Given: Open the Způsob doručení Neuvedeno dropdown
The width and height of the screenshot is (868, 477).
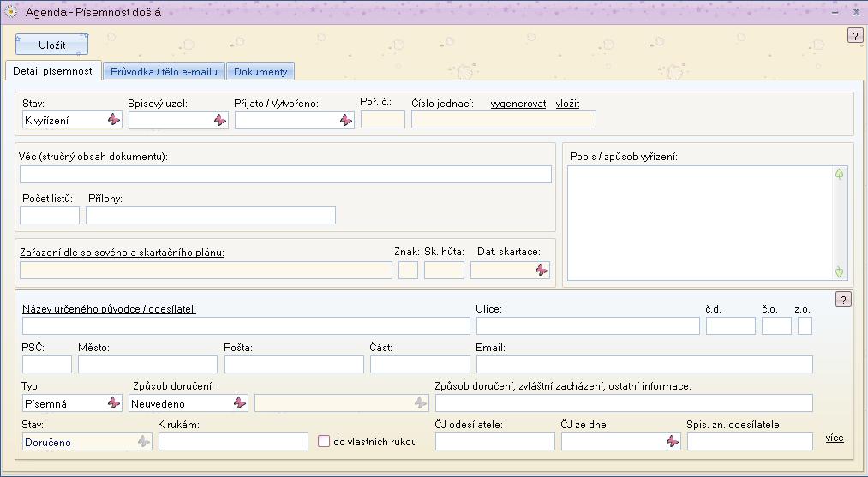Looking at the screenshot, I should click(x=240, y=402).
